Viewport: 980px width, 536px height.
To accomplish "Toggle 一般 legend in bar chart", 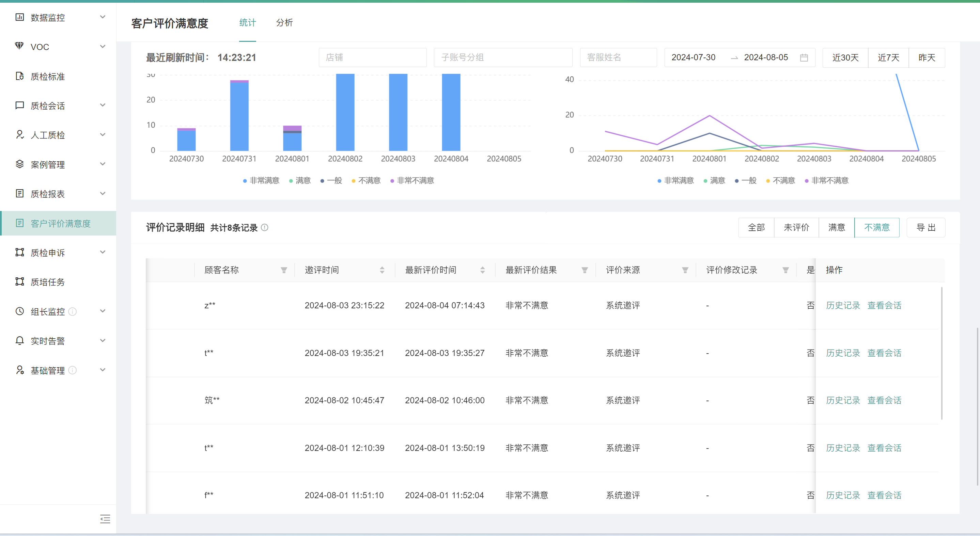I will tap(331, 181).
